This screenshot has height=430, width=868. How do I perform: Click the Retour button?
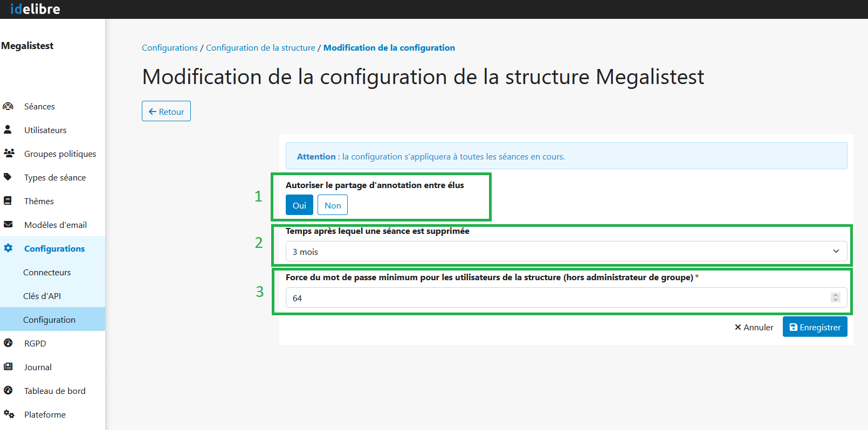pos(166,112)
